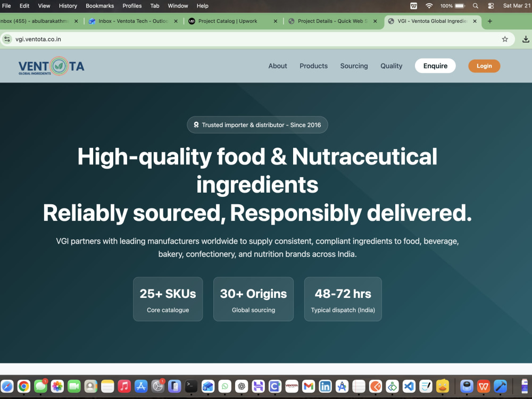Open the Window menu
The height and width of the screenshot is (399, 532).
(178, 6)
